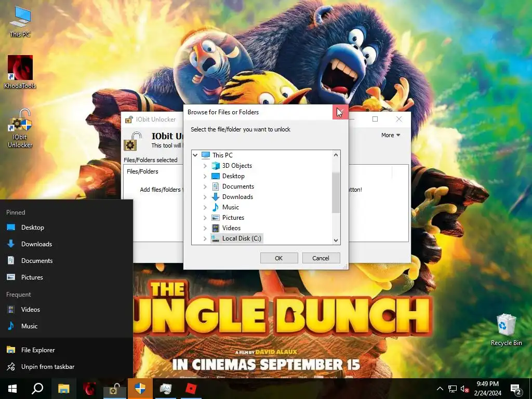Expand the Music tree node
The image size is (532, 399).
click(205, 207)
